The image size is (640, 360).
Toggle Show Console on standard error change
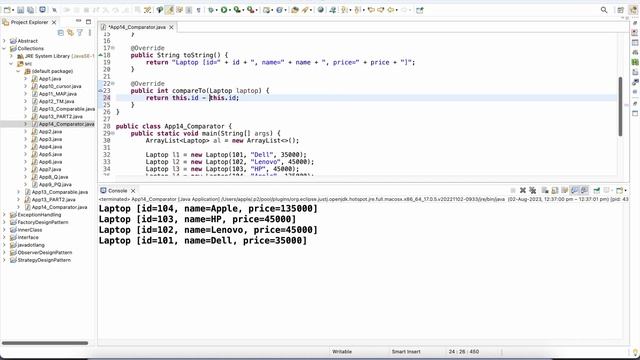[584, 191]
